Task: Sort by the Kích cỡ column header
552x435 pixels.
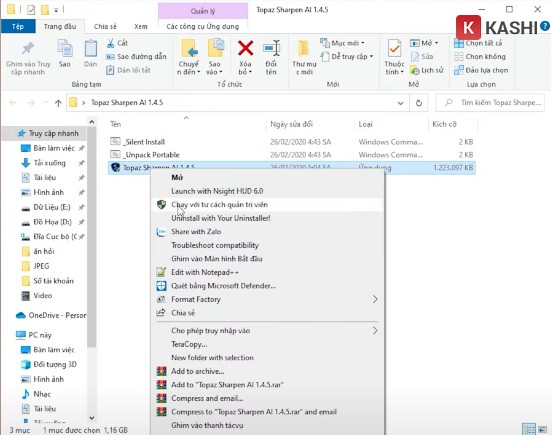Action: [444, 124]
